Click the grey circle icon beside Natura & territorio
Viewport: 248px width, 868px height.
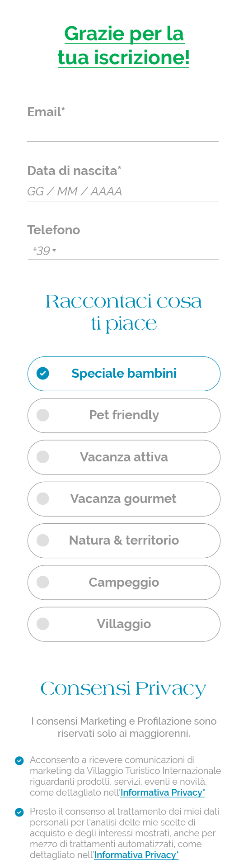click(43, 540)
